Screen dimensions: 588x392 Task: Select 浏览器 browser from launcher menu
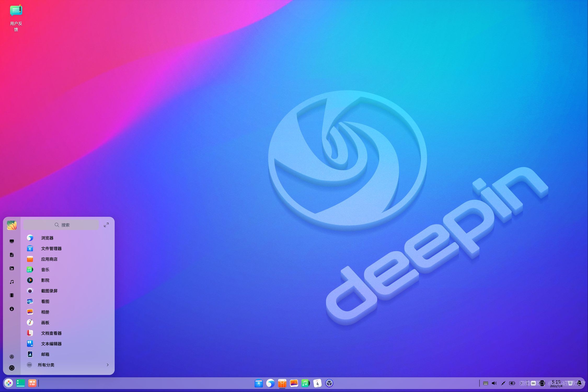click(47, 238)
